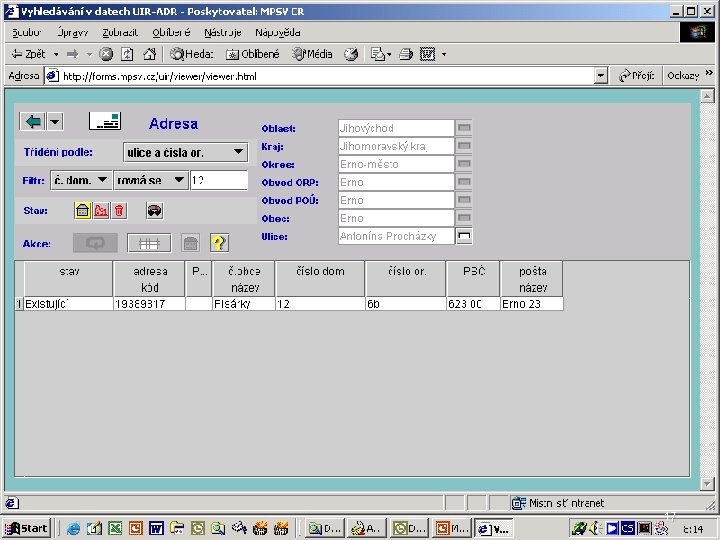Open the Zobrazit menu
This screenshot has width=720, height=540.
(x=119, y=32)
